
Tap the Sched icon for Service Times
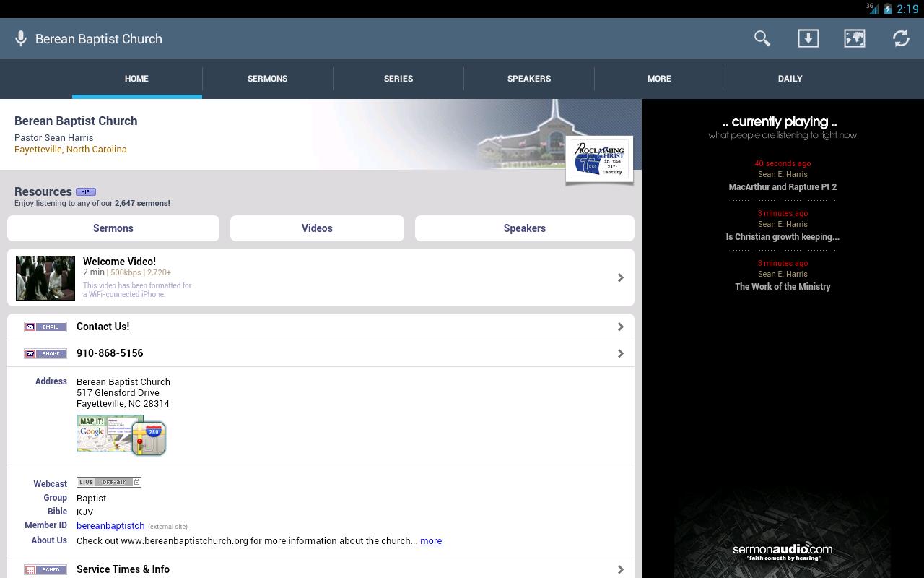point(45,569)
